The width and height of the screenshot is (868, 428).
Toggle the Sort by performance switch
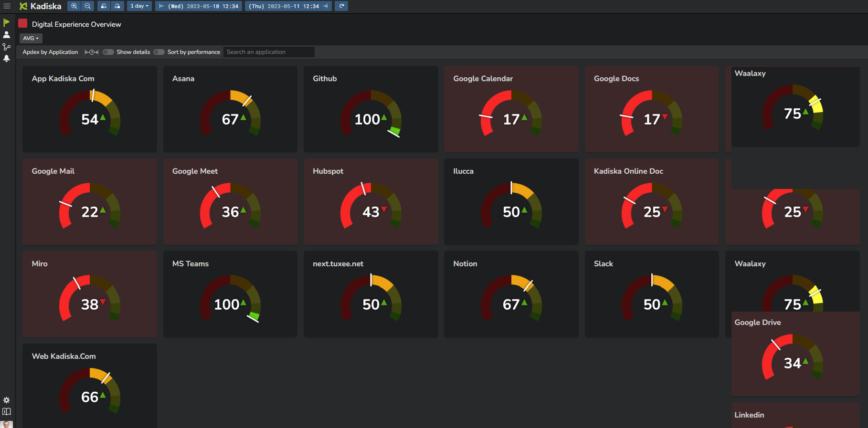[x=159, y=52]
